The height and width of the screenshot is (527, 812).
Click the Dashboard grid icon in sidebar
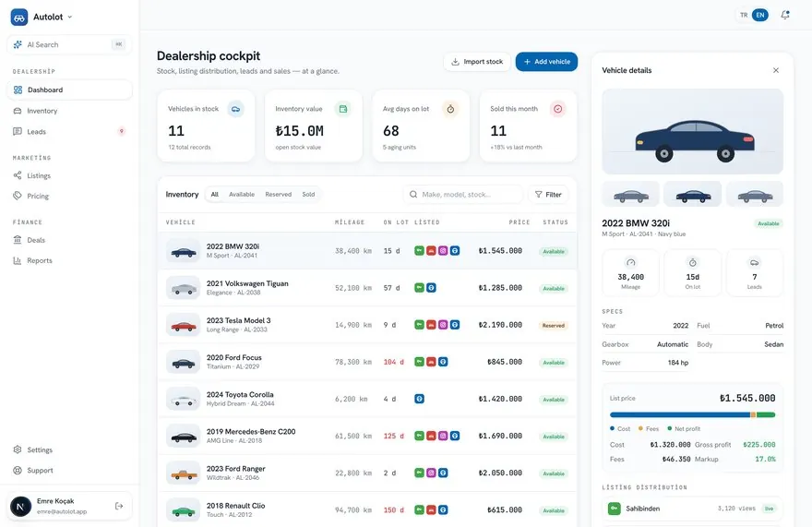[x=18, y=90]
